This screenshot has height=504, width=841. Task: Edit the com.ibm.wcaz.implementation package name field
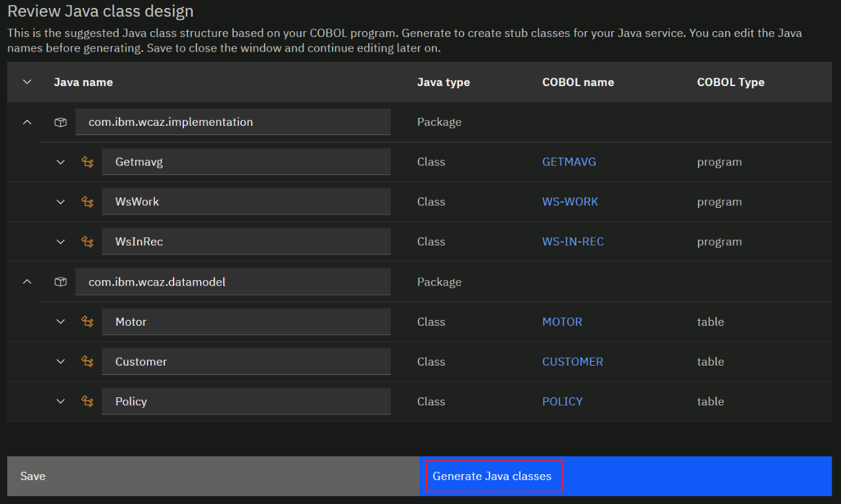(233, 122)
